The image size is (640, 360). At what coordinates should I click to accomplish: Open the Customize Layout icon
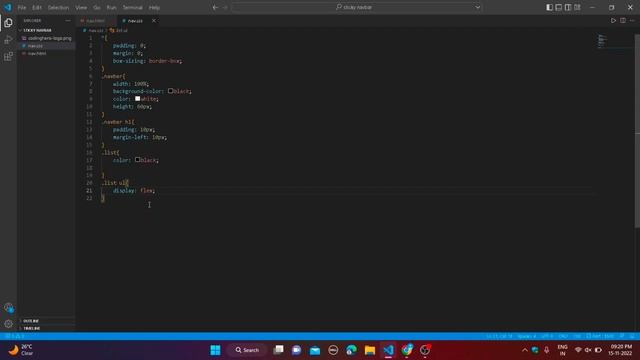click(577, 7)
